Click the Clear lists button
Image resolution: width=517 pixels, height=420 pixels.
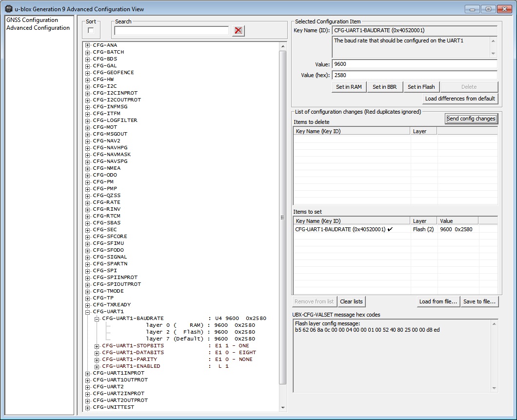click(352, 301)
